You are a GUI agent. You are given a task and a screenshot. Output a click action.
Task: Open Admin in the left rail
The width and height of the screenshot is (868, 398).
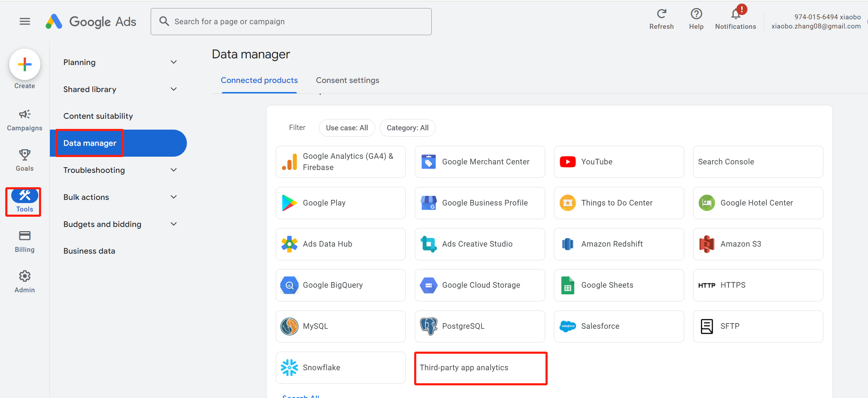25,282
